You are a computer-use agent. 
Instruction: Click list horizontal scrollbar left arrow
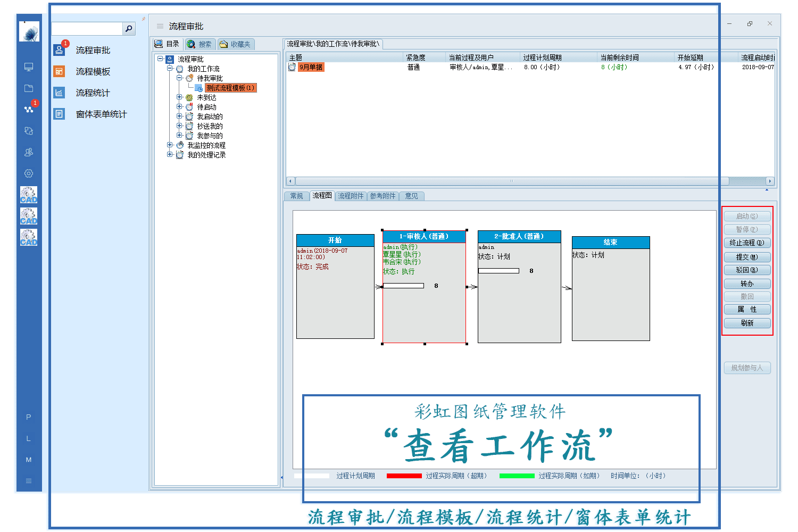pyautogui.click(x=290, y=181)
